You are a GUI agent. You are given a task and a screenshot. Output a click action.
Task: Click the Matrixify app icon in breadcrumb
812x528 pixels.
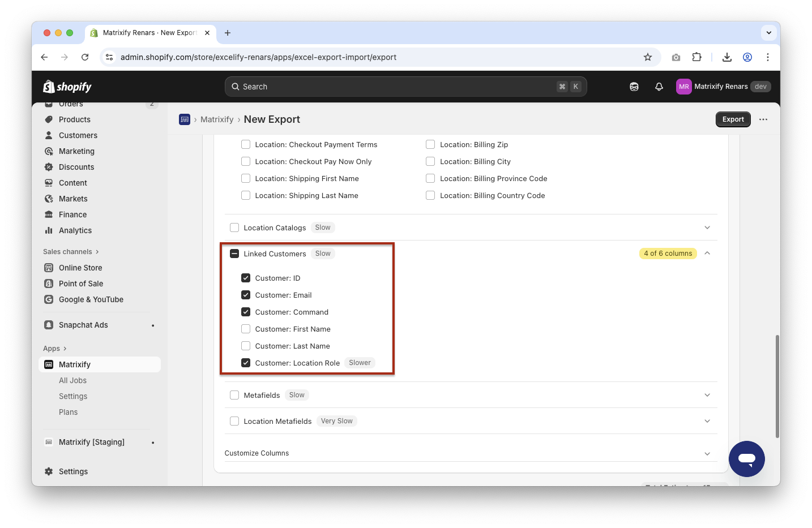tap(185, 119)
